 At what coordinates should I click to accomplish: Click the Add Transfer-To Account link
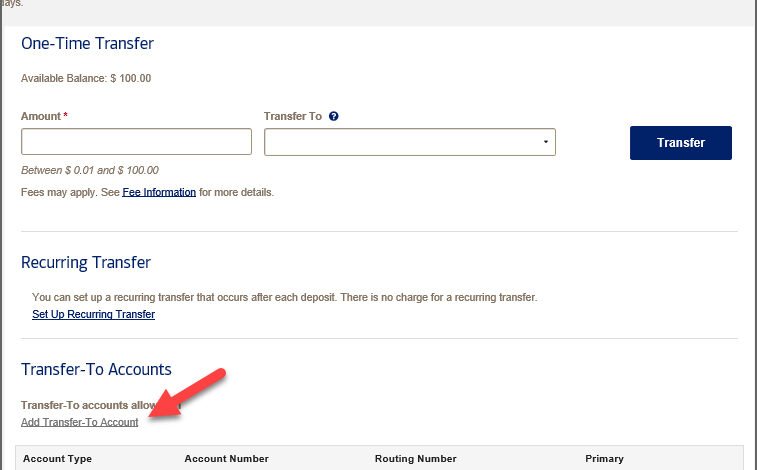pos(80,422)
